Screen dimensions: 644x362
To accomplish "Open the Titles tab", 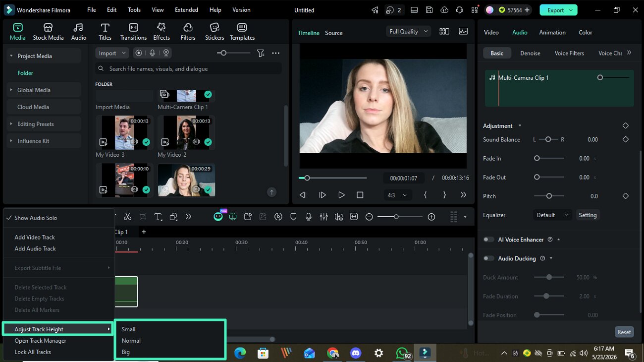I will tap(105, 32).
